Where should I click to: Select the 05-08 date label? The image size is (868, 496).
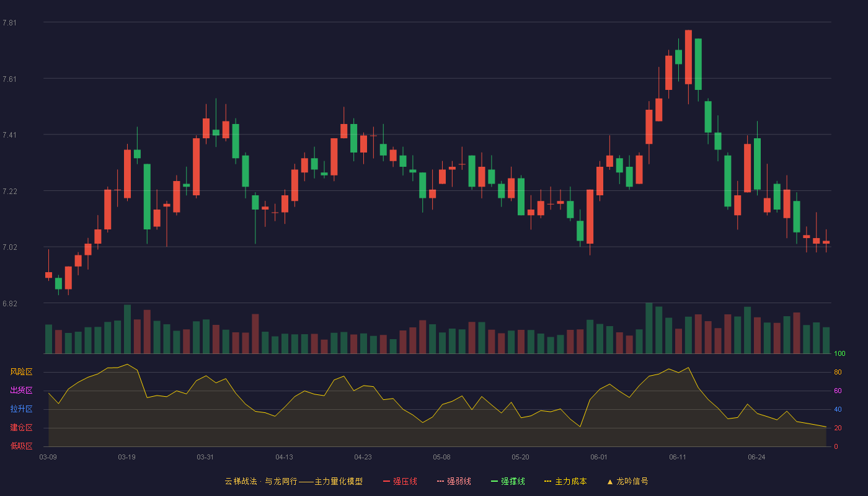tap(441, 457)
